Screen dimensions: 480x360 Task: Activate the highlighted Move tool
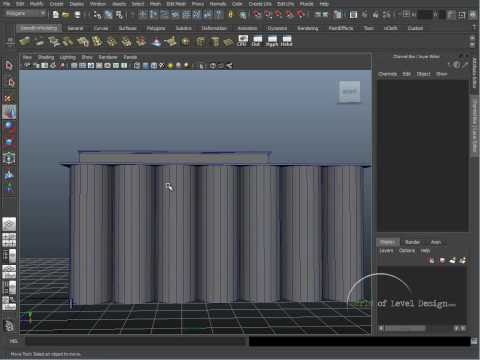pos(9,112)
